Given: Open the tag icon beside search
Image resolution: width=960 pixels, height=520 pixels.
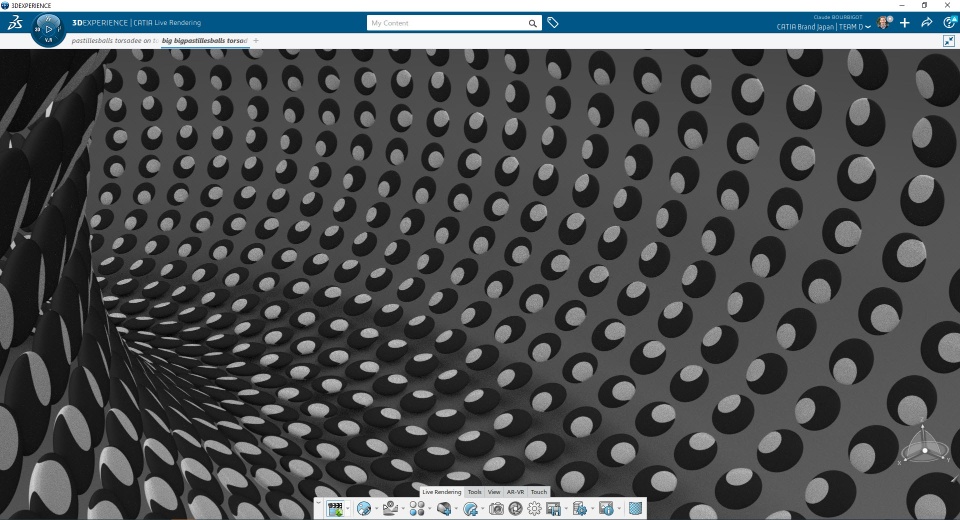Looking at the screenshot, I should coord(553,23).
